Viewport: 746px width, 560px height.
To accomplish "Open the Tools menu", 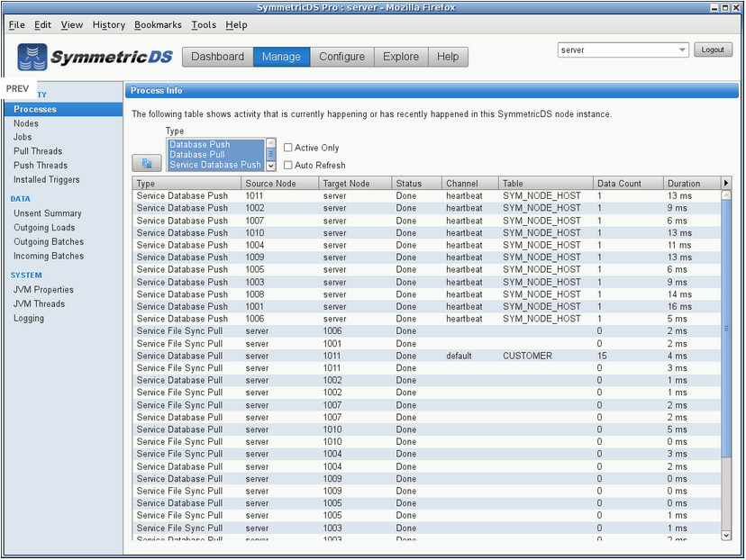I will (x=204, y=24).
